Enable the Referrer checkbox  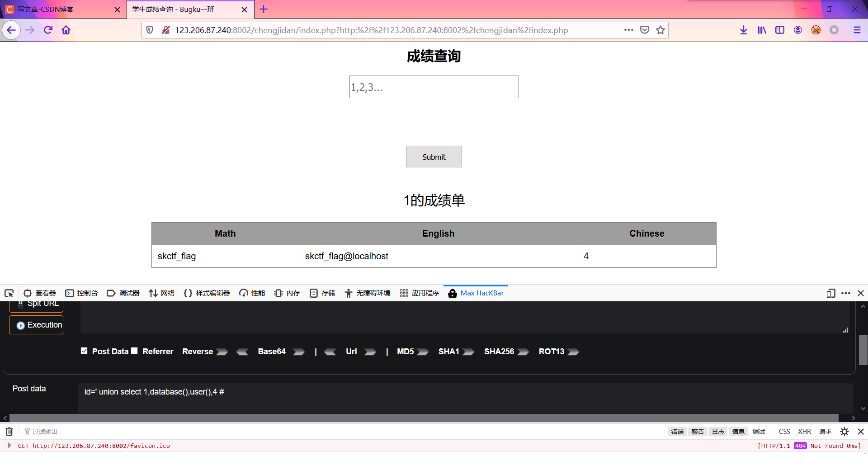pos(134,350)
